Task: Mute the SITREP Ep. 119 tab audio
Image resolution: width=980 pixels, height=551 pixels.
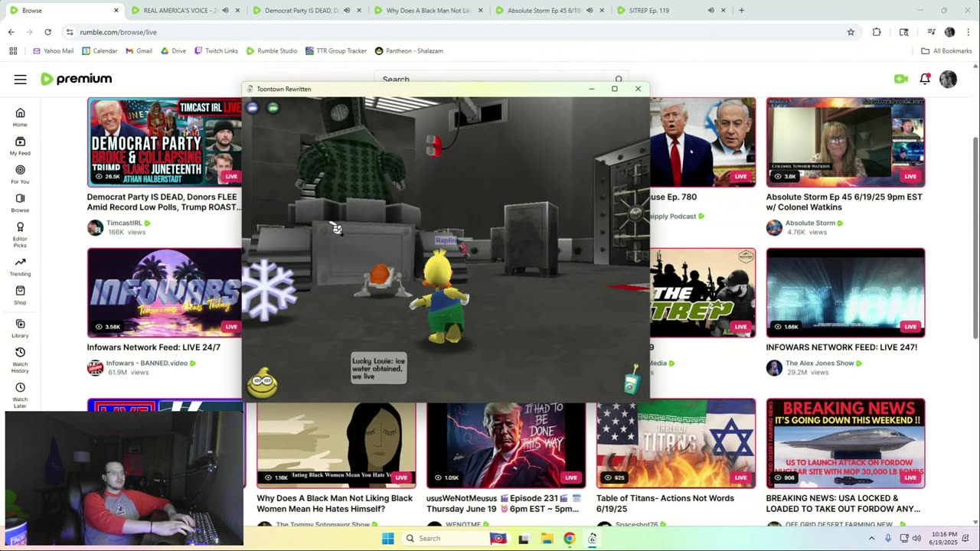Action: pos(710,11)
